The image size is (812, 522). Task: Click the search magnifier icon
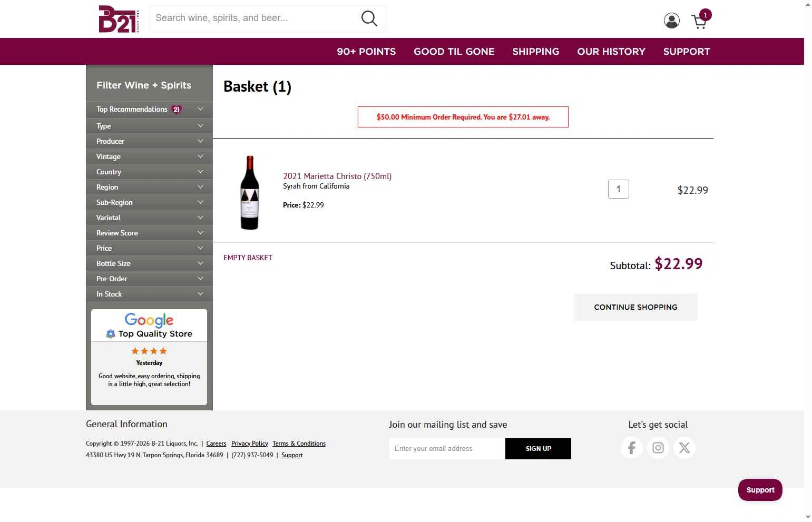tap(369, 18)
